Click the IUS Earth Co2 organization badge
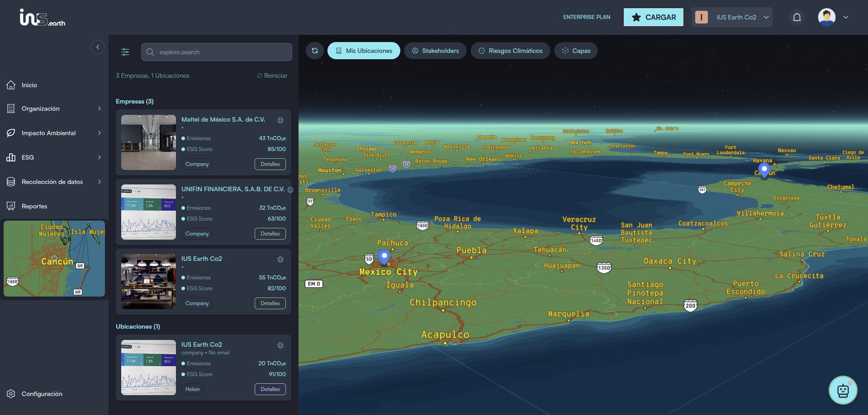 point(702,17)
